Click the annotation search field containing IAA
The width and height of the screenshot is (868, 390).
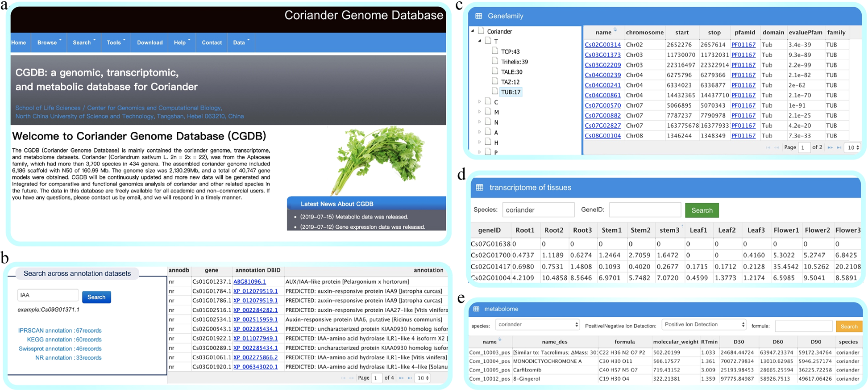click(48, 295)
